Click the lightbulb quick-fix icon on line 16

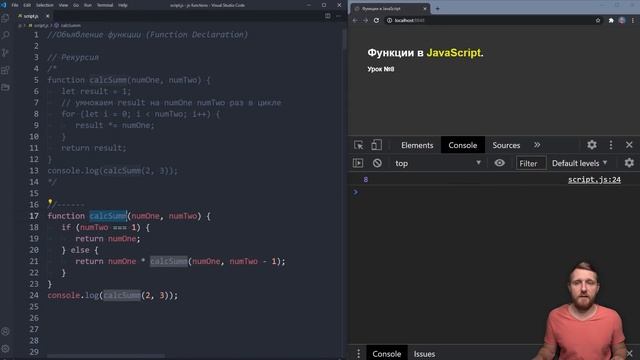point(50,202)
